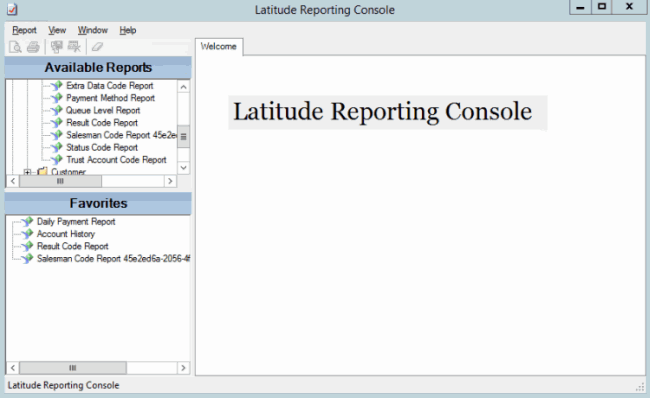This screenshot has height=398, width=650.
Task: Click the Available Reports scroll right arrow
Action: [170, 181]
